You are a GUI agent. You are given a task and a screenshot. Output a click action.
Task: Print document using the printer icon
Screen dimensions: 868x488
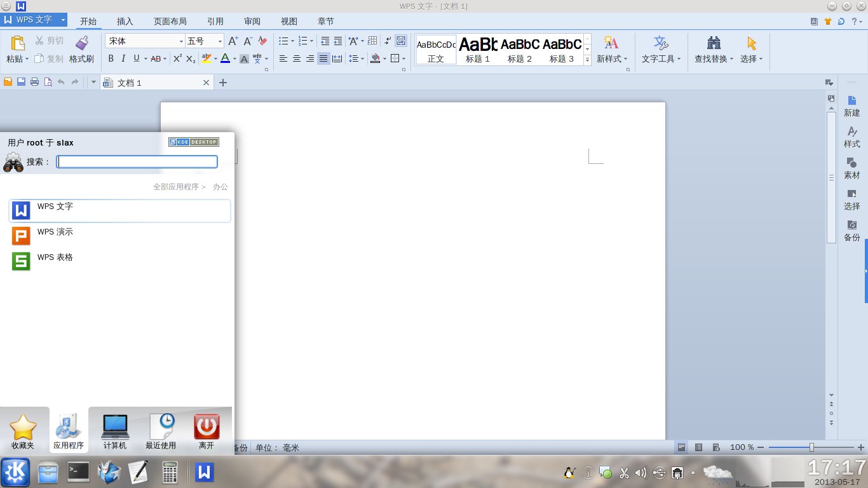tap(34, 82)
